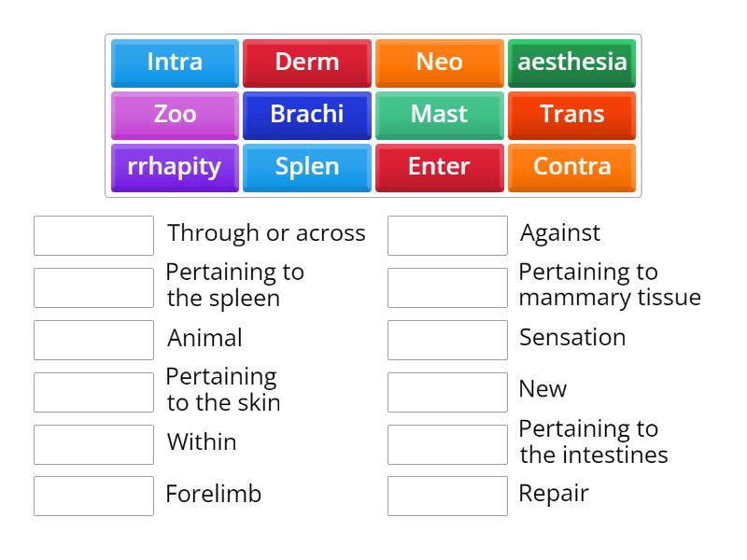Select the answer slot next to Forelimb

[93, 496]
